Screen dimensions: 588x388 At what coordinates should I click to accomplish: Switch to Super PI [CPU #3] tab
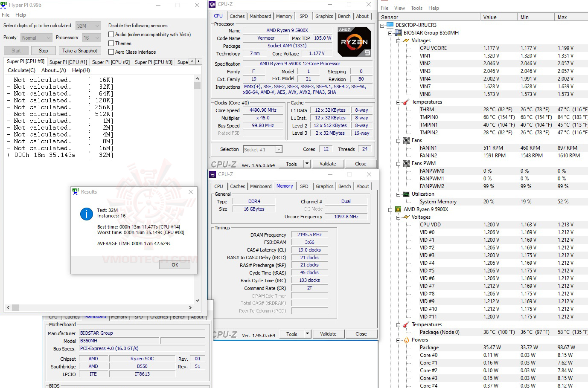(x=154, y=62)
